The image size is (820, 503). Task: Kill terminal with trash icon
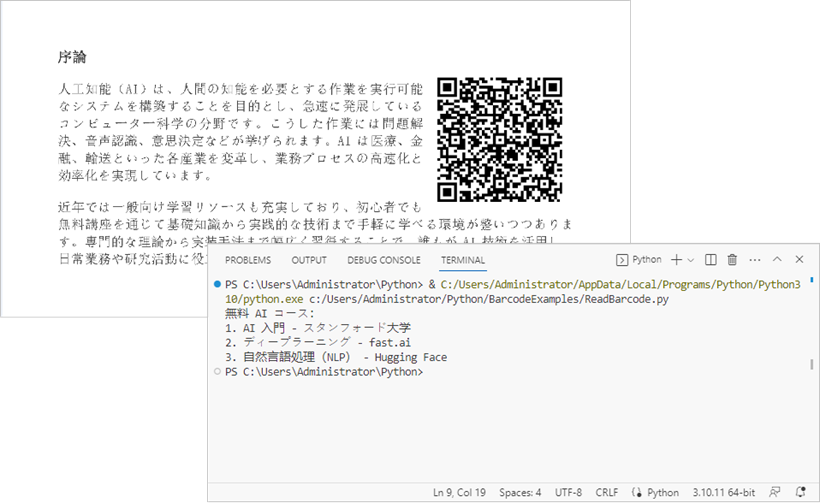tap(732, 259)
